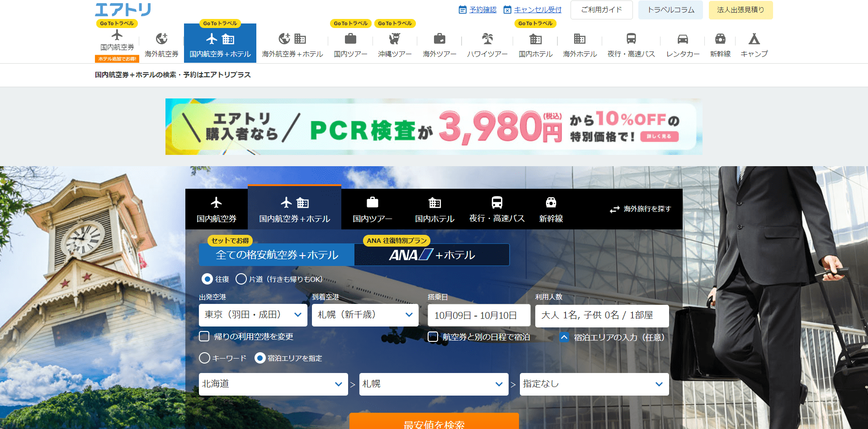Open 国内航空券 airplane icon in top nav
The width and height of the screenshot is (868, 429).
pos(117,35)
